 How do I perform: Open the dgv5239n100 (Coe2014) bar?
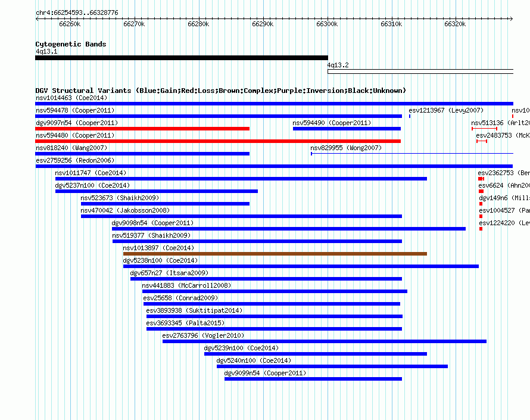pos(316,354)
